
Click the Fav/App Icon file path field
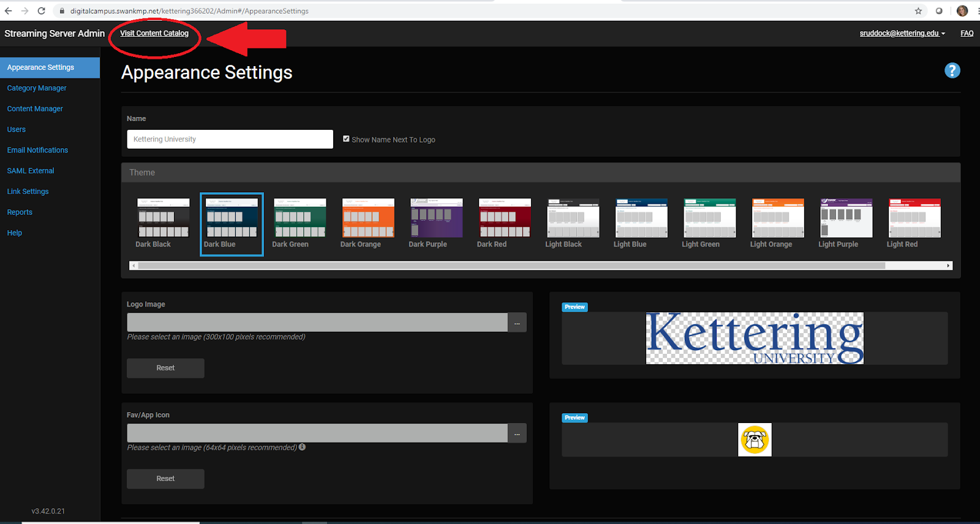coord(317,433)
